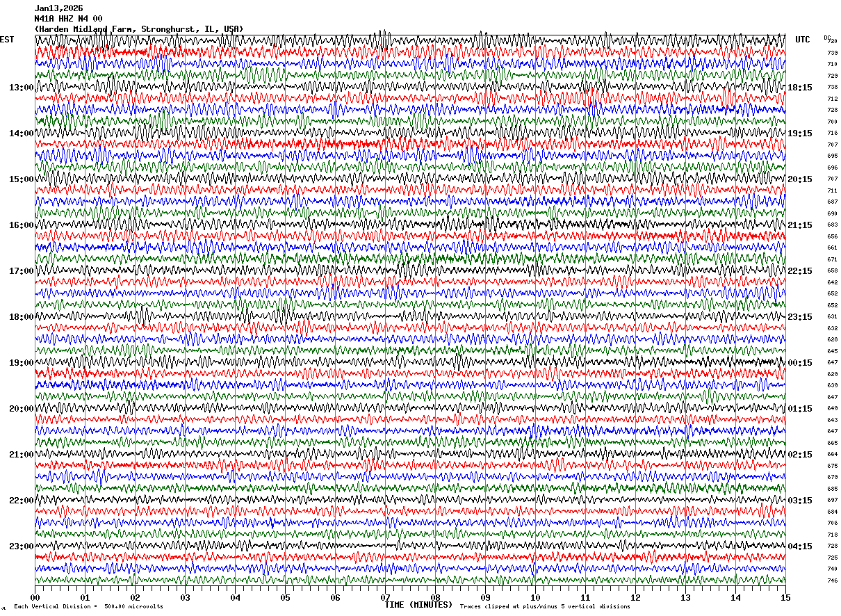Click the DC offset value "700"
841x616 pixels.
(832, 122)
